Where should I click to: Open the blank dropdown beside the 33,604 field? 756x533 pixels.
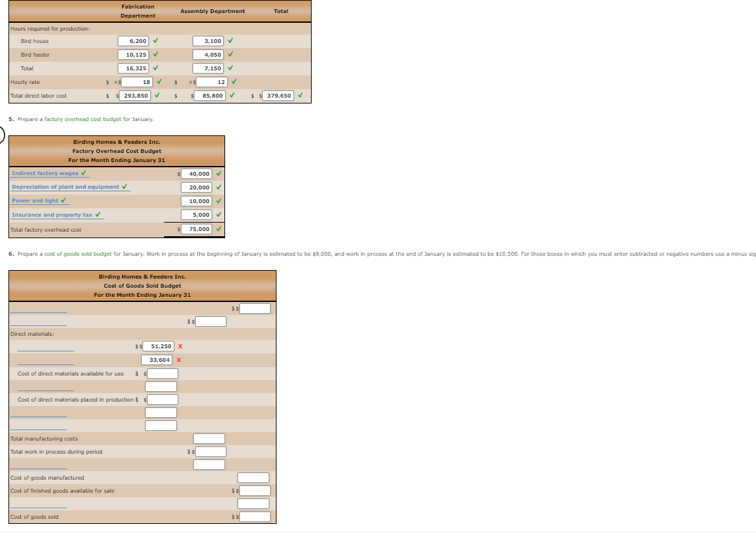[x=46, y=361]
